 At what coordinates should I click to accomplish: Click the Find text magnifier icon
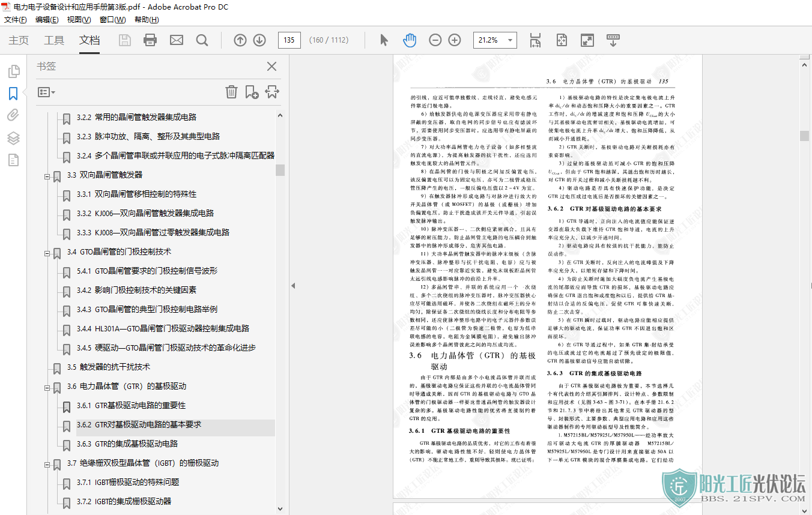[202, 40]
